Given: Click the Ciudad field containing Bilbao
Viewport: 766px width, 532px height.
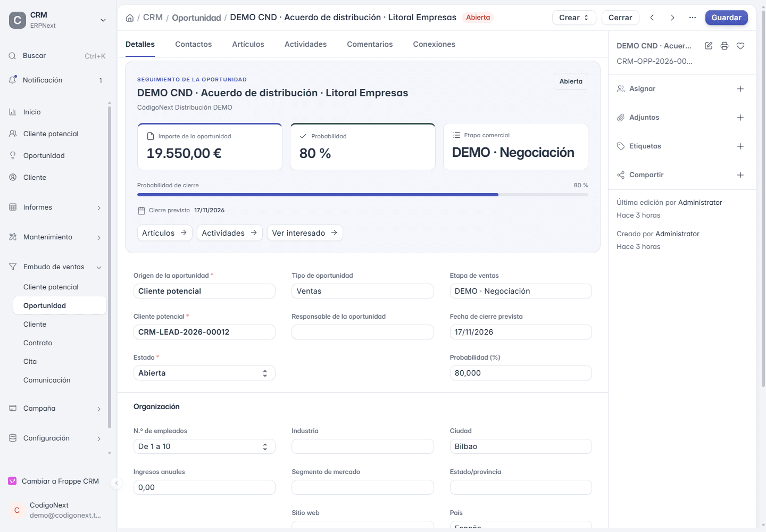Looking at the screenshot, I should pyautogui.click(x=521, y=446).
